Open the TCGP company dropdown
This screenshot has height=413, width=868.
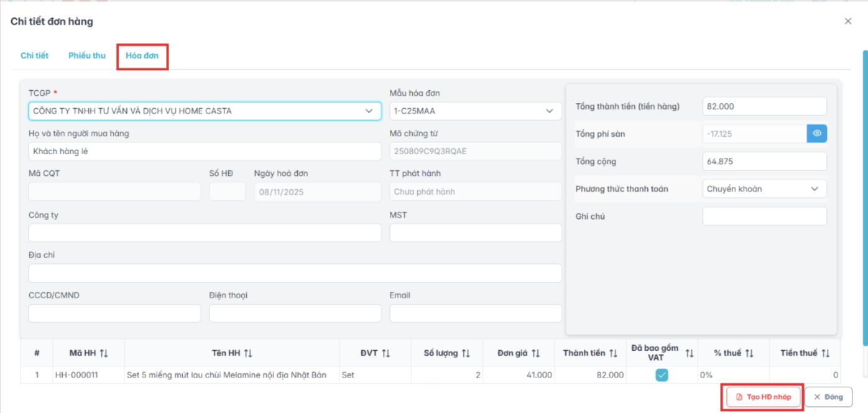[205, 111]
